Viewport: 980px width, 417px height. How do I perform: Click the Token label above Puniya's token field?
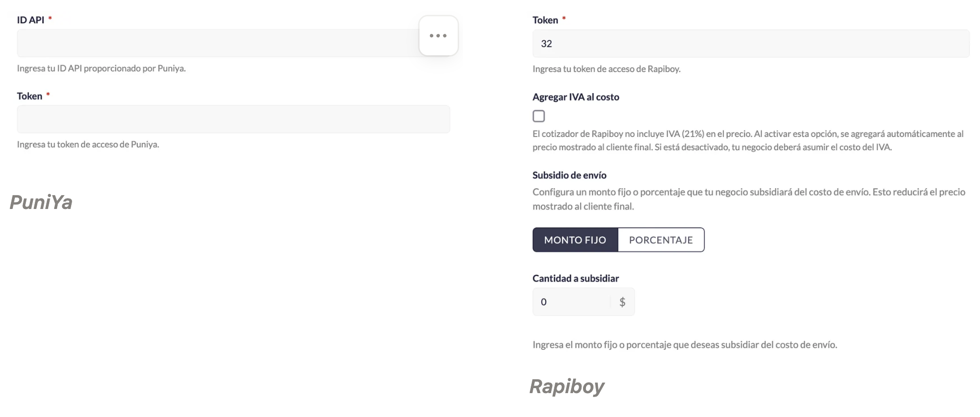point(30,96)
